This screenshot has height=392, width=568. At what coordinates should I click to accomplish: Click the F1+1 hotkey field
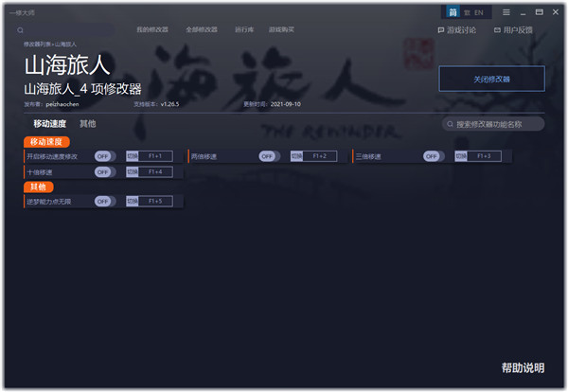click(155, 156)
